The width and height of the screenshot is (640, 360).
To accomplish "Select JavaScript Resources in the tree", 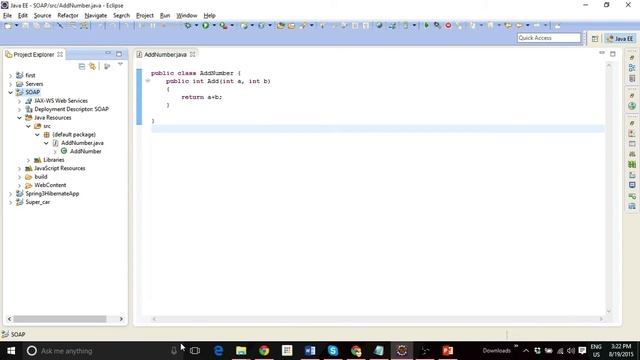I will pyautogui.click(x=60, y=168).
